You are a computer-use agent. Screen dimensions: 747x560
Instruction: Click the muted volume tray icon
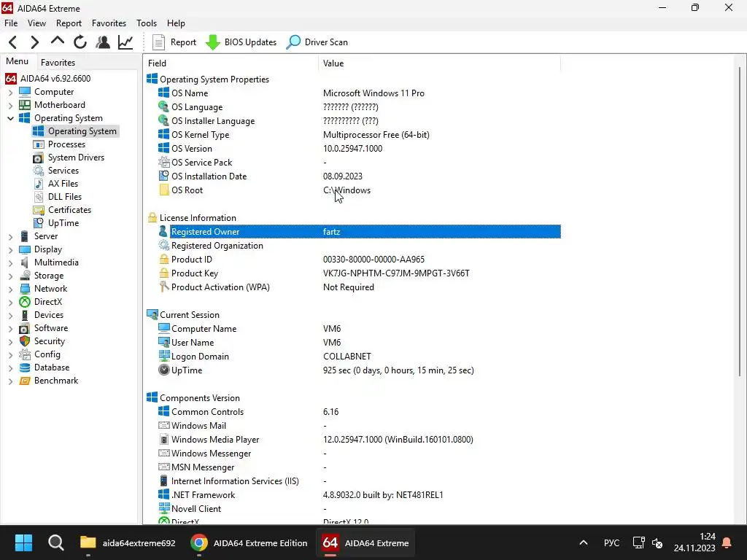(x=657, y=542)
